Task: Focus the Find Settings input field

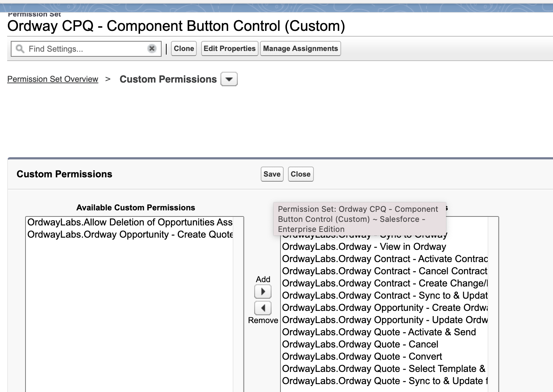Action: 86,49
